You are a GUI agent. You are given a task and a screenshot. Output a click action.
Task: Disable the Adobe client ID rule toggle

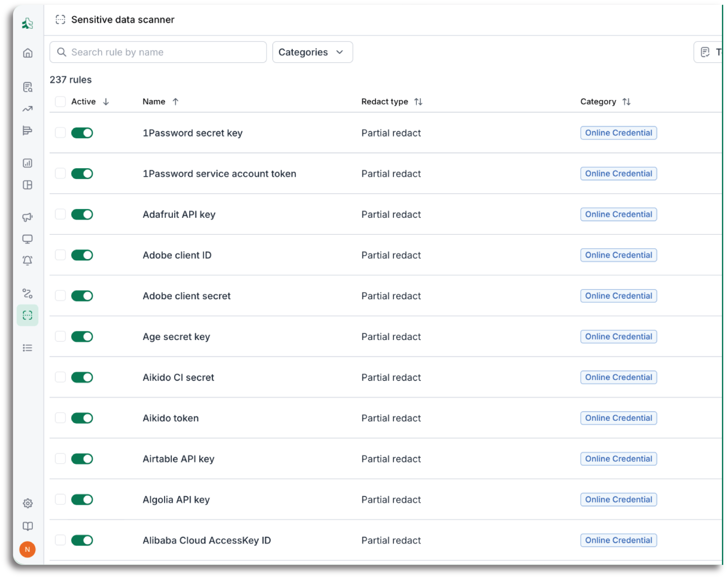tap(82, 255)
